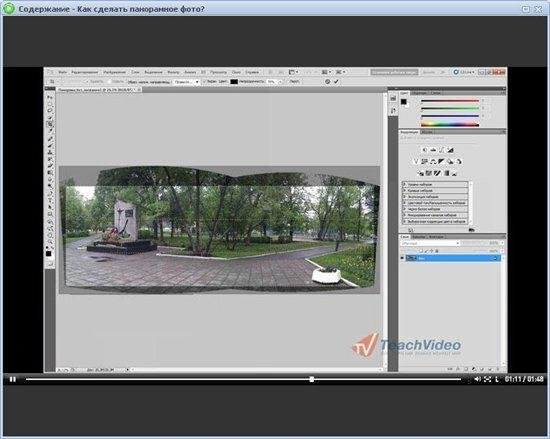Screen dimensions: 550x439
Task: Open the Фильтр menu
Action: click(173, 72)
